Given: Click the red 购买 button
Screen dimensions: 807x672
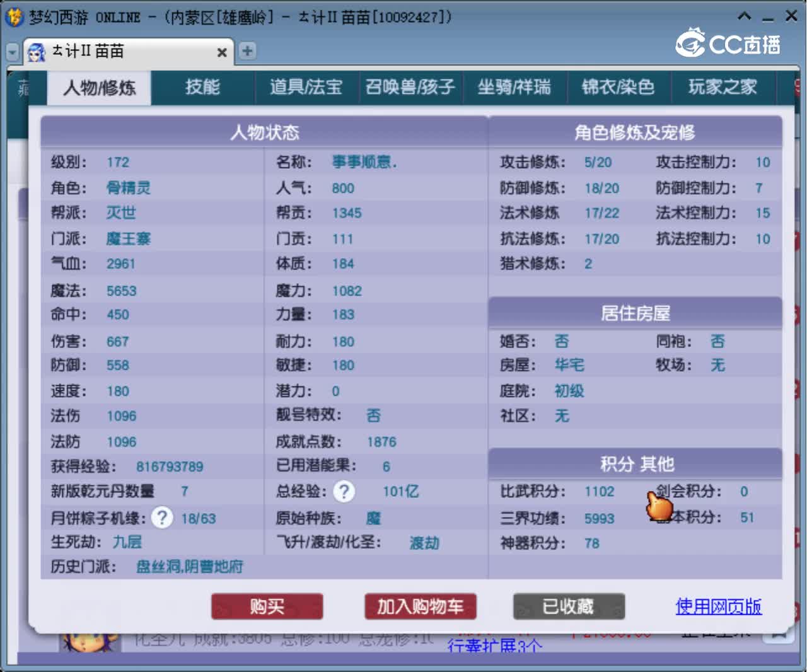Looking at the screenshot, I should click(x=267, y=606).
